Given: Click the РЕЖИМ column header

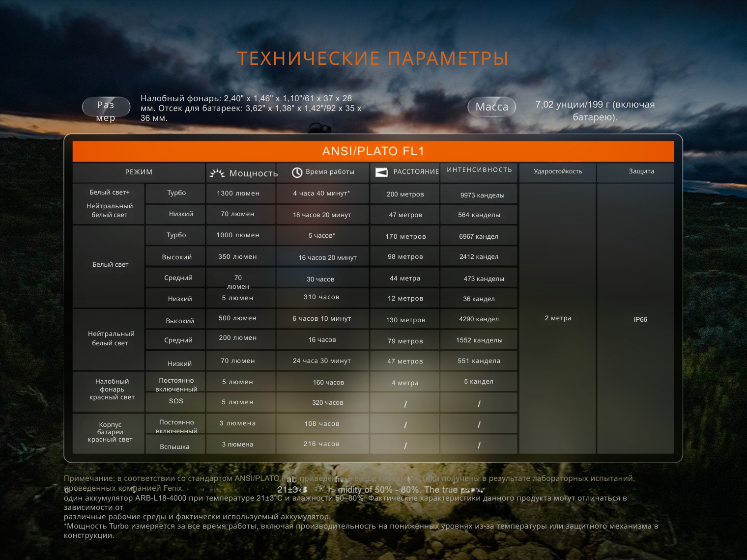Looking at the screenshot, I should click(x=139, y=172).
